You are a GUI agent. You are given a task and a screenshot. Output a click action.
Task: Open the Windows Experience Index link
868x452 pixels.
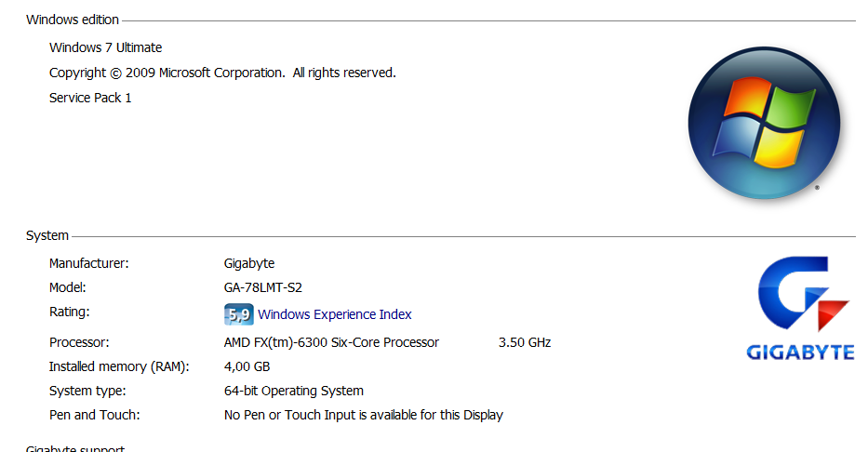[x=334, y=314]
